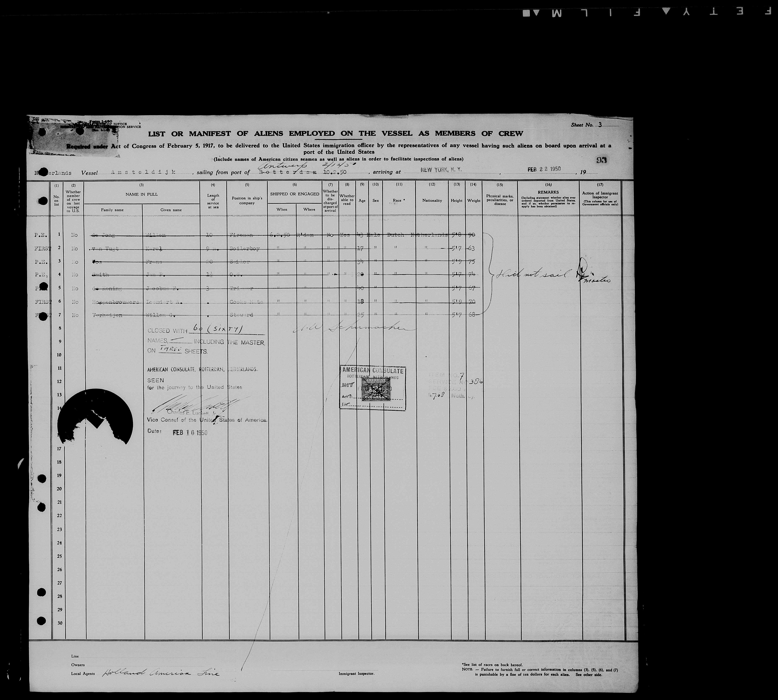Click the boxed "AMERICAN CONSULATE" received stamp
This screenshot has width=778, height=700.
[x=372, y=388]
